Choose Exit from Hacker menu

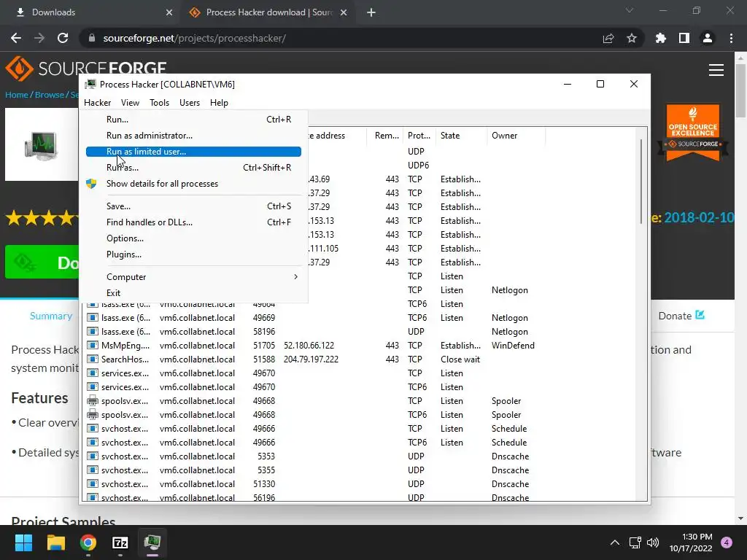click(x=193, y=293)
